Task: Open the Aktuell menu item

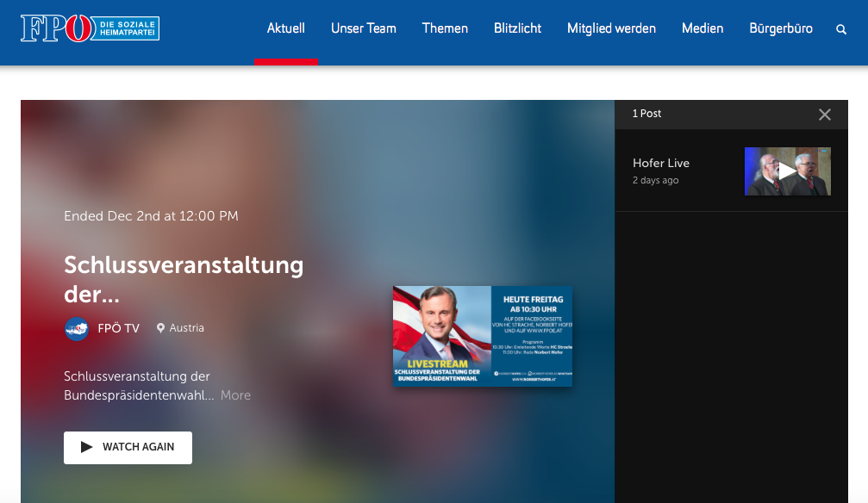Action: [x=285, y=28]
